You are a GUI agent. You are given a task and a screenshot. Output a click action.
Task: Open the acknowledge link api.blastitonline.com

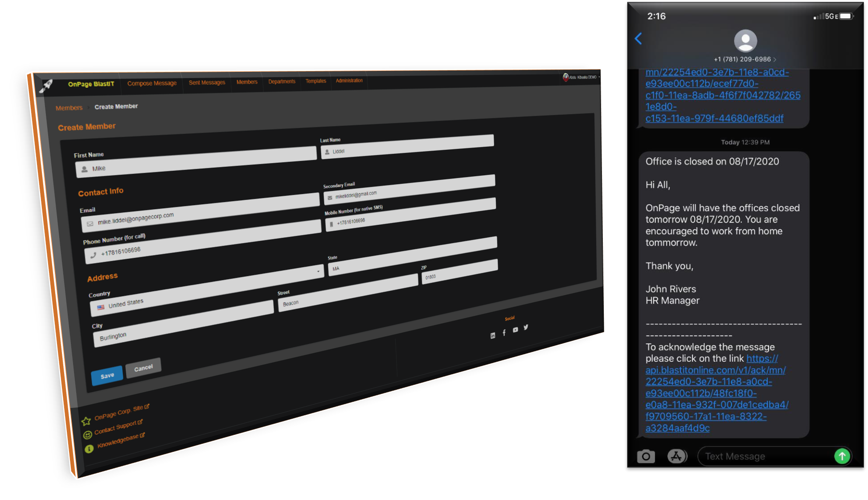[717, 393]
